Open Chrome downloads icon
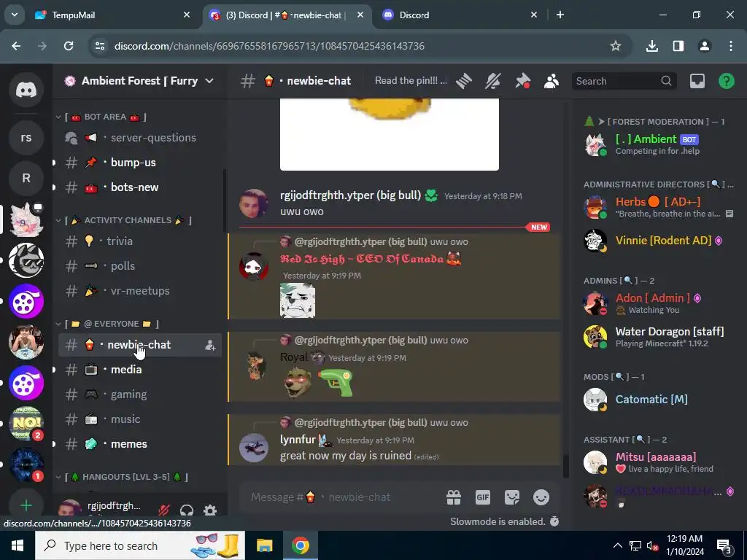This screenshot has width=747, height=560. [651, 46]
